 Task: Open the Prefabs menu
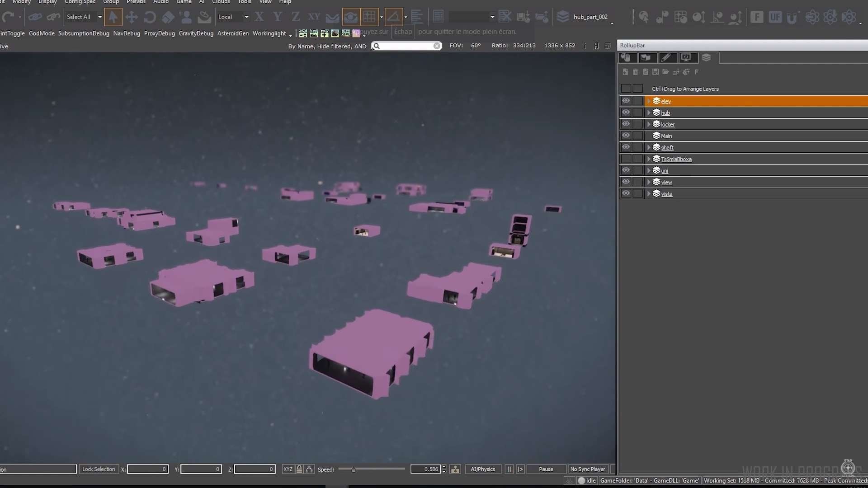click(136, 2)
